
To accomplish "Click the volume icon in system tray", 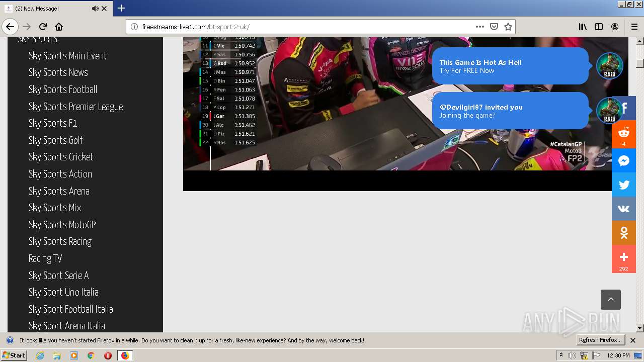I will 572,355.
